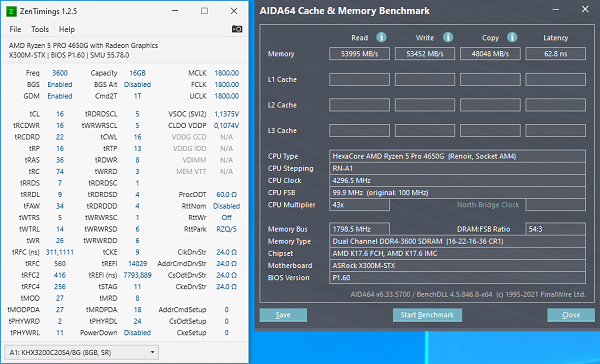Click the tPHYRDL value 24
The width and height of the screenshot is (600, 364).
coord(137,321)
